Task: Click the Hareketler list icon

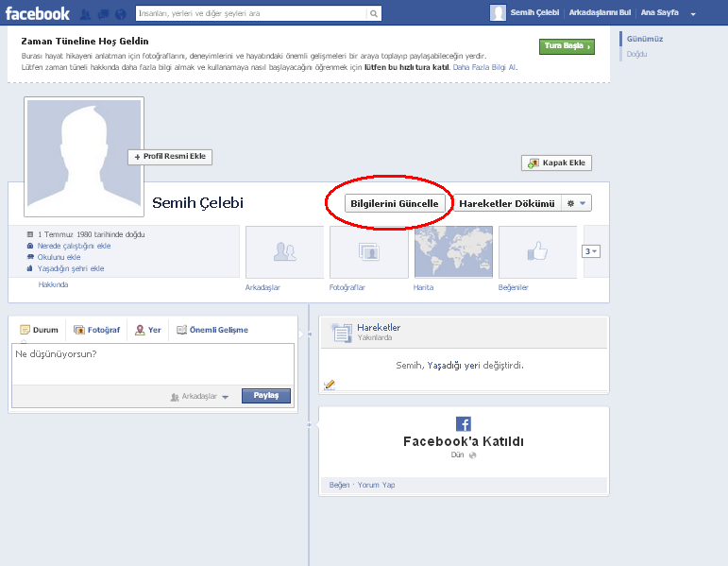Action: [x=342, y=333]
